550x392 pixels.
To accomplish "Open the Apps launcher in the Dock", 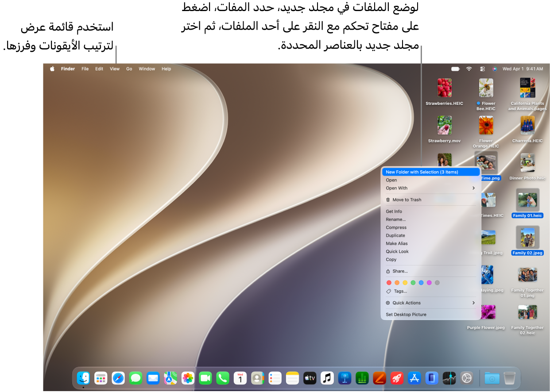I will tap(101, 378).
